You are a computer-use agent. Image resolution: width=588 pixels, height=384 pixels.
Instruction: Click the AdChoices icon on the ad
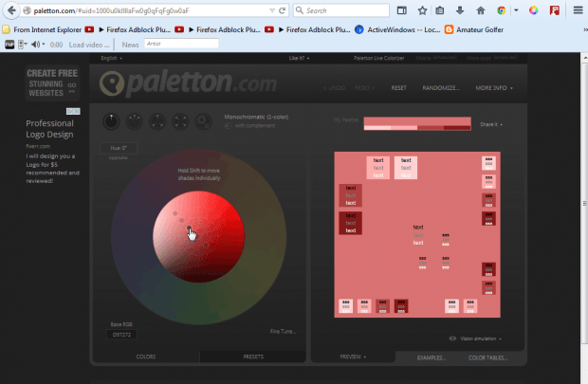(73, 111)
